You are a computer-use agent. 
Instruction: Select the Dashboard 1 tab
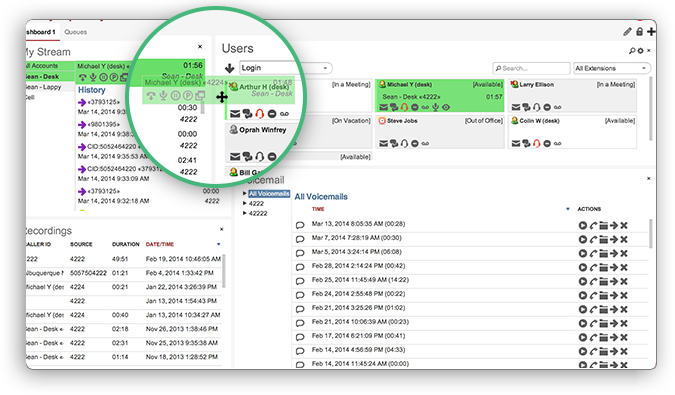pyautogui.click(x=41, y=32)
